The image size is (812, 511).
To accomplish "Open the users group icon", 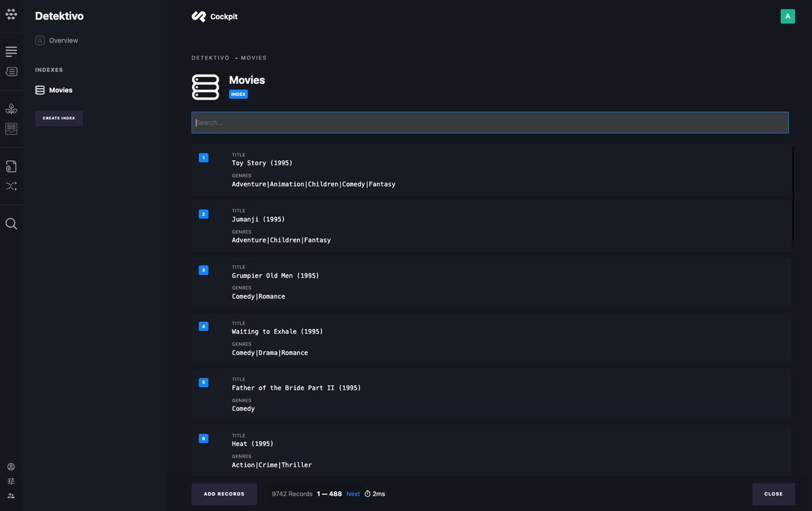I will pos(11,495).
